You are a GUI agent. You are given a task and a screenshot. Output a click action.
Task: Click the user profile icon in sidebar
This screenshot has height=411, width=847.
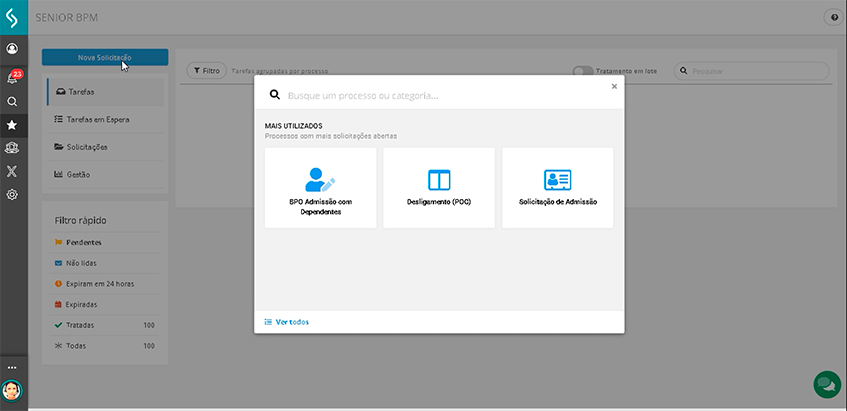coord(12,48)
